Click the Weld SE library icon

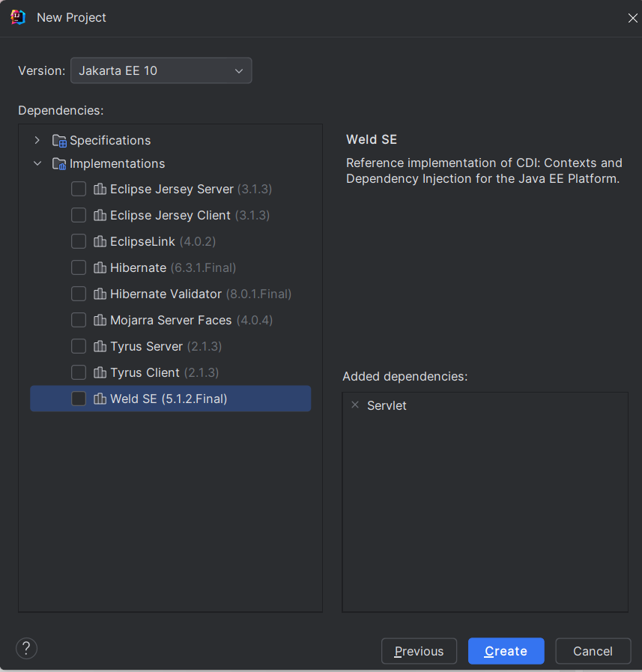click(100, 399)
